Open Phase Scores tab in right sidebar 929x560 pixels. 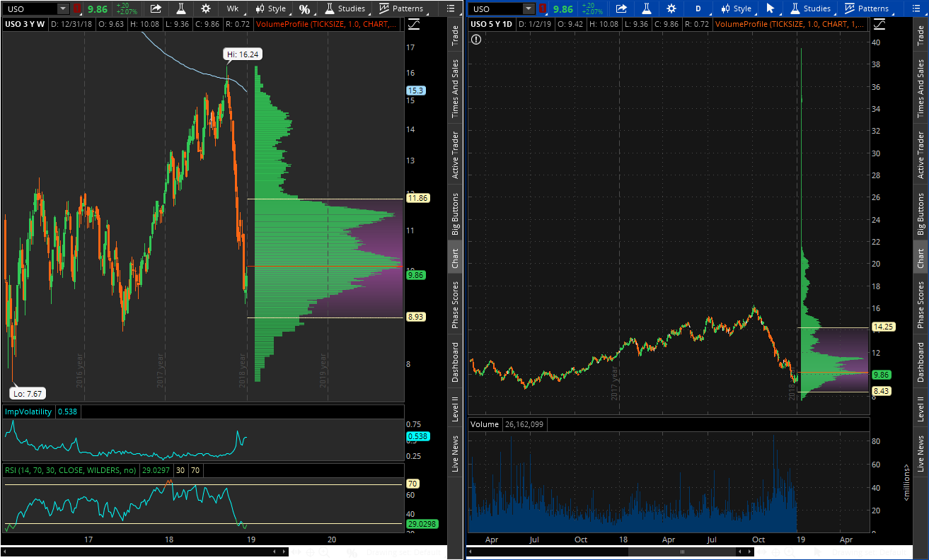click(921, 305)
